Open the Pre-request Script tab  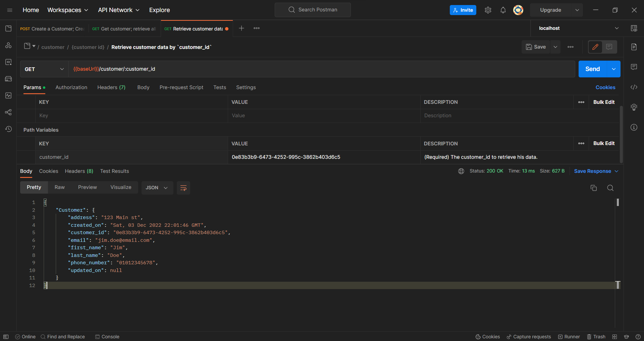point(181,87)
